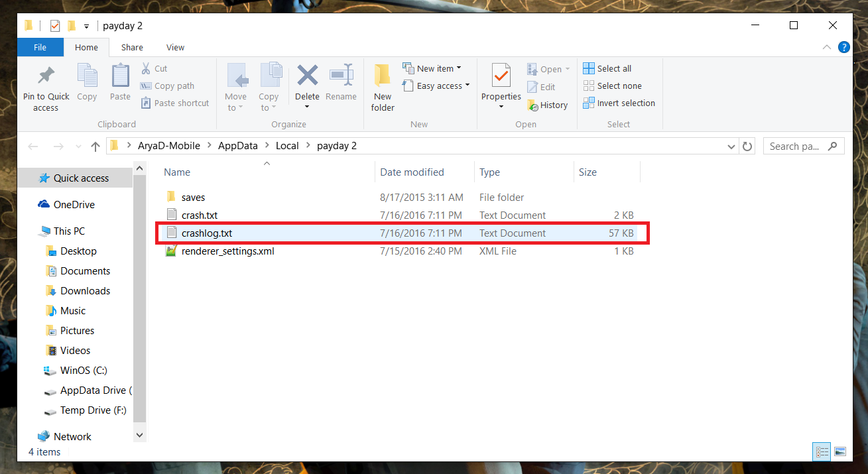Create a New folder
Screen dimensions: 868x474
383,88
